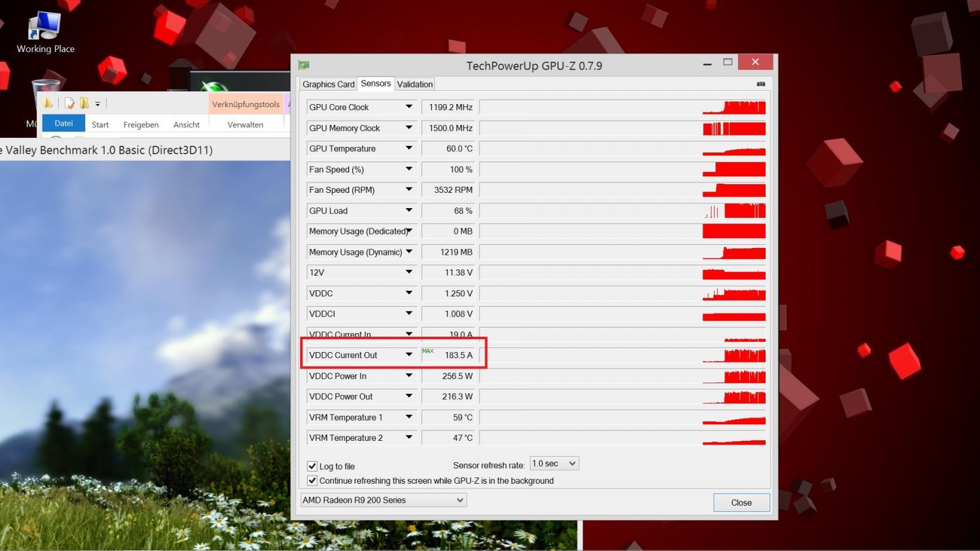The height and width of the screenshot is (551, 980).
Task: Open the Sensor refresh rate combo box
Action: pyautogui.click(x=554, y=463)
